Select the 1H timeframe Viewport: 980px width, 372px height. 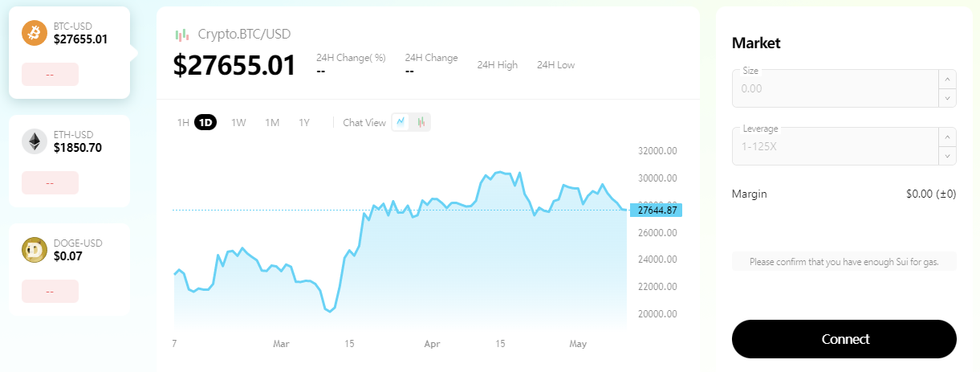pos(183,123)
